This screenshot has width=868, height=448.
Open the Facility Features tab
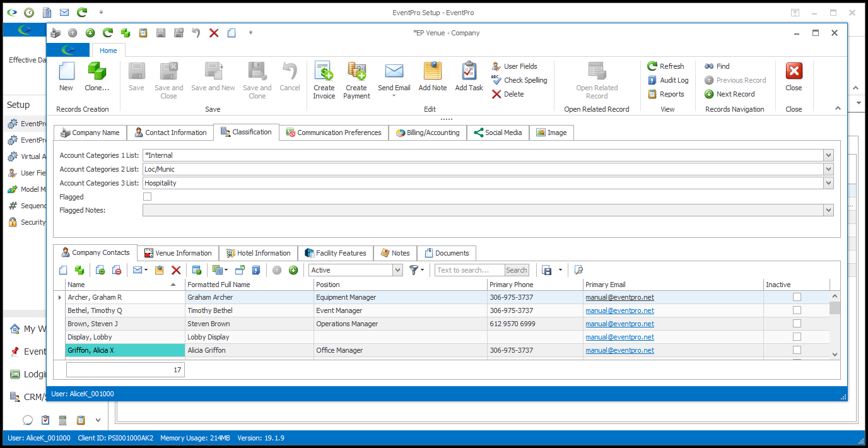[x=335, y=253]
